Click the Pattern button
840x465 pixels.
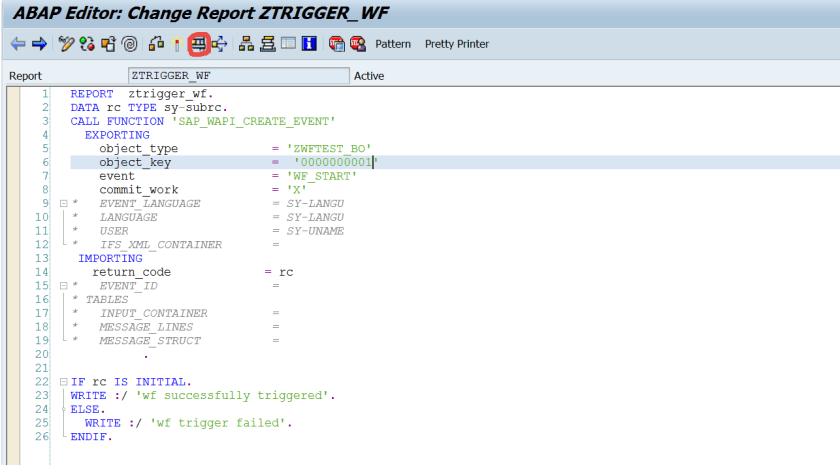tap(393, 44)
